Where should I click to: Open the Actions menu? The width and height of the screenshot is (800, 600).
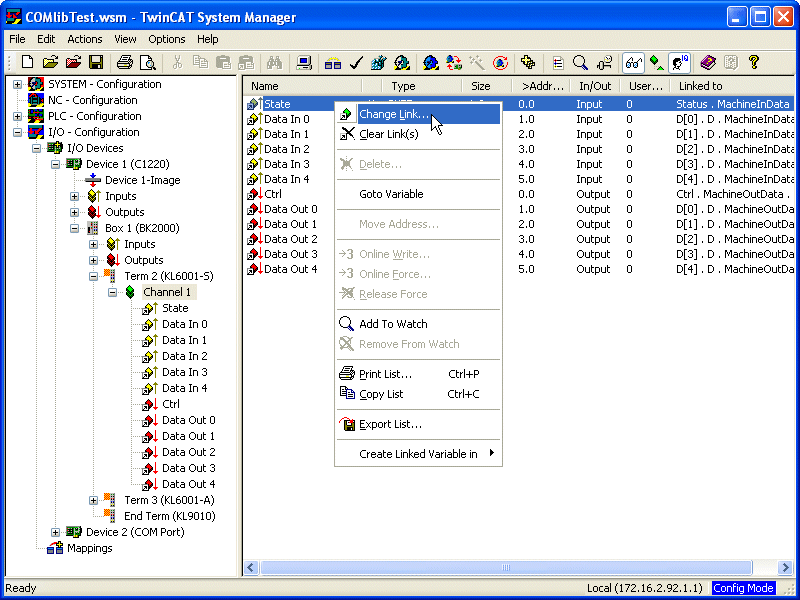[85, 39]
